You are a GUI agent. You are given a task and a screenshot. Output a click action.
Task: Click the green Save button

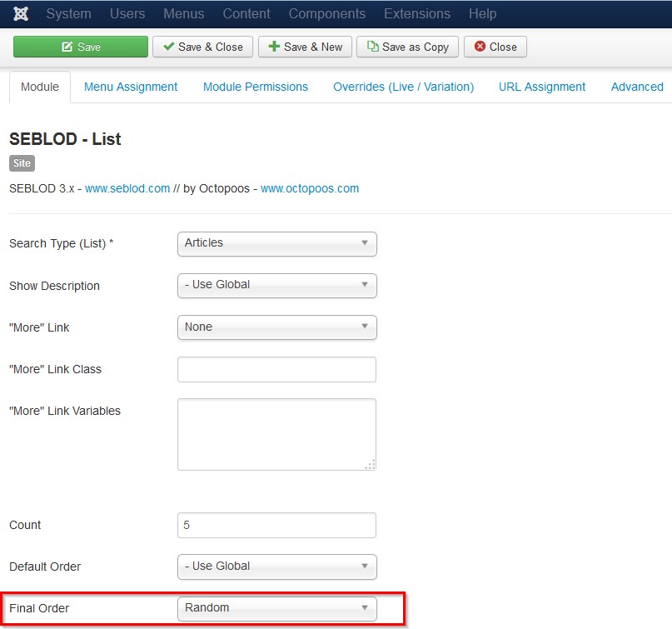tap(81, 47)
